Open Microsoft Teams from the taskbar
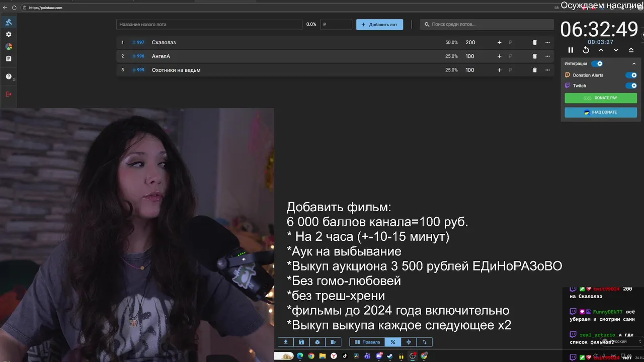The height and width of the screenshot is (362, 644). point(367,356)
